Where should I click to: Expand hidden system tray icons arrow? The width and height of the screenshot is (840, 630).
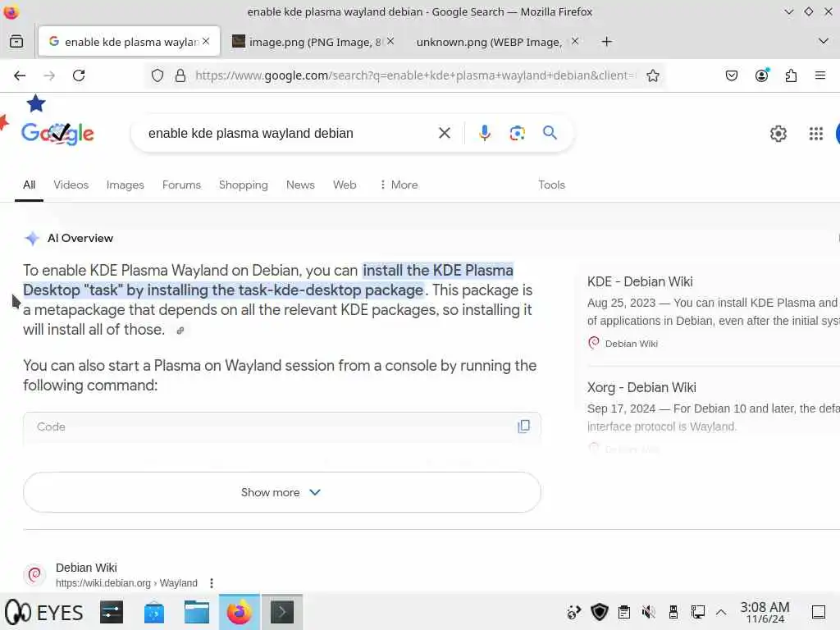[x=721, y=612]
